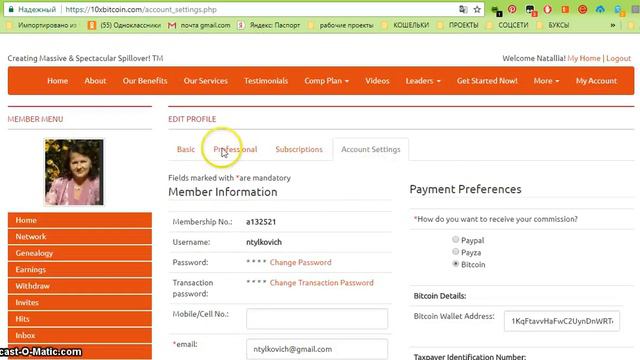Click the membership number a132521
The height and width of the screenshot is (360, 640).
click(261, 222)
